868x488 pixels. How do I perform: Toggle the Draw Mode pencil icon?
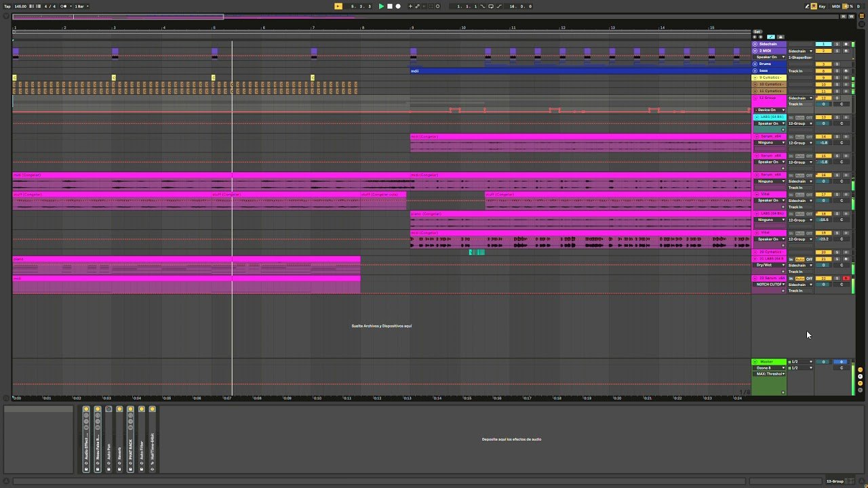tap(808, 6)
